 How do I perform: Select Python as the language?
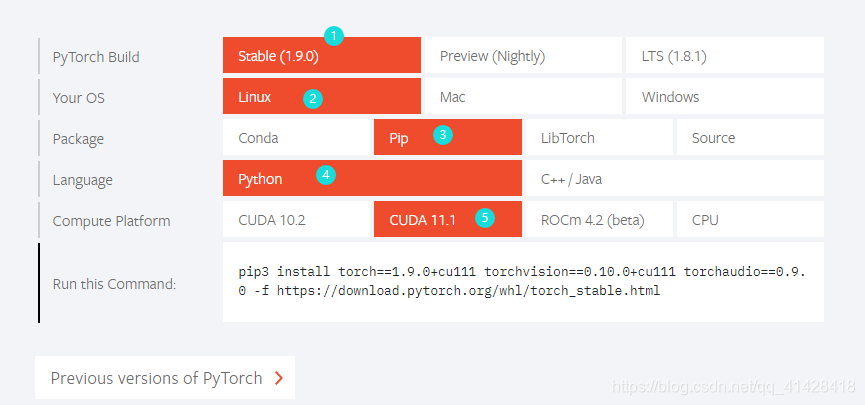click(372, 178)
